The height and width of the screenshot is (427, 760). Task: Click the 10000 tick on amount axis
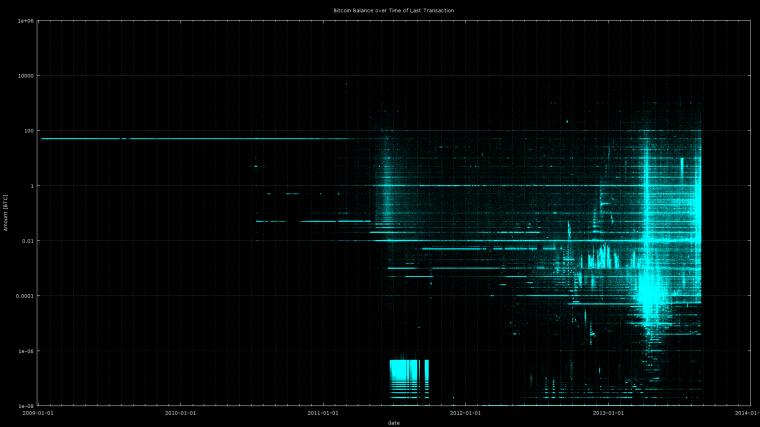click(24, 76)
